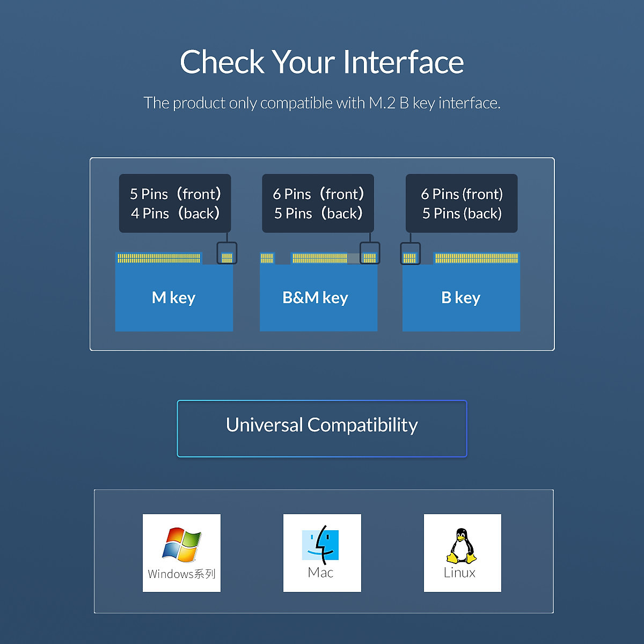Click the Mac Finder logo icon
Viewport: 644px width, 644px height.
coord(320,545)
